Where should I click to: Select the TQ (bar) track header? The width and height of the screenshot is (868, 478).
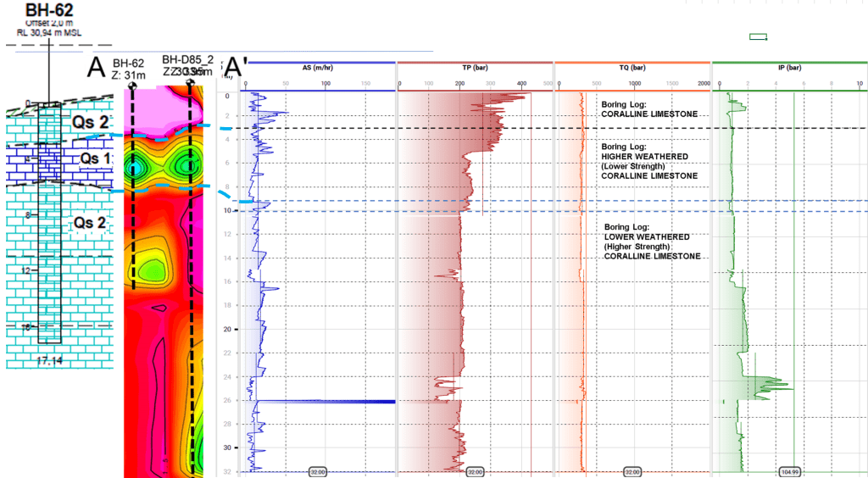(x=632, y=67)
